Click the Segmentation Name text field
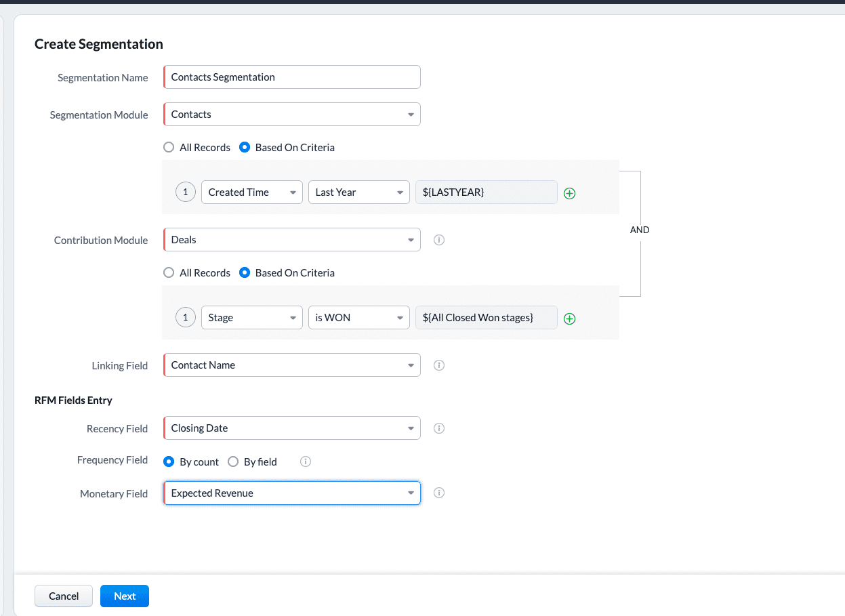The image size is (845, 616). coord(292,77)
